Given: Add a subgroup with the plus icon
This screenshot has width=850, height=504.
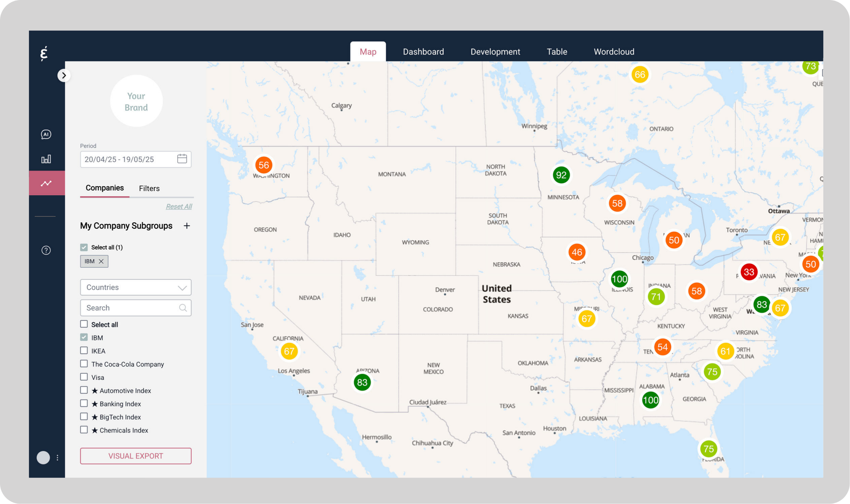Looking at the screenshot, I should click(187, 226).
